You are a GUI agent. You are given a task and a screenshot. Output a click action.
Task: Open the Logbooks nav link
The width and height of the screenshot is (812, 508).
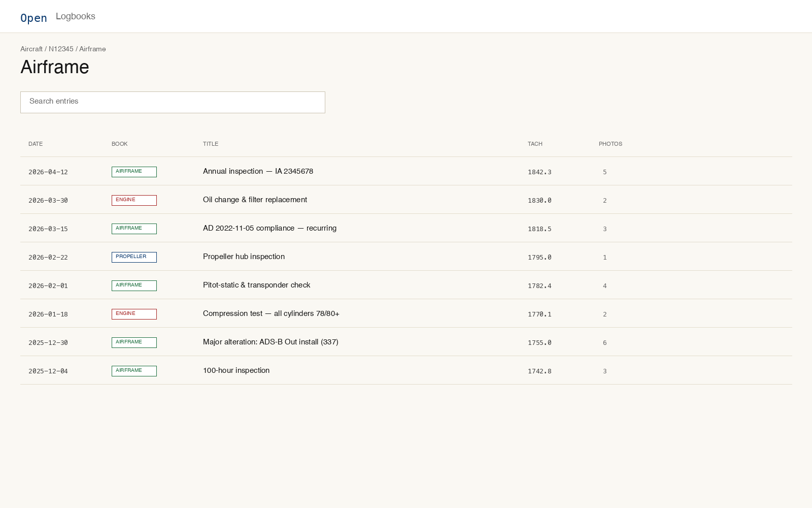pyautogui.click(x=76, y=16)
